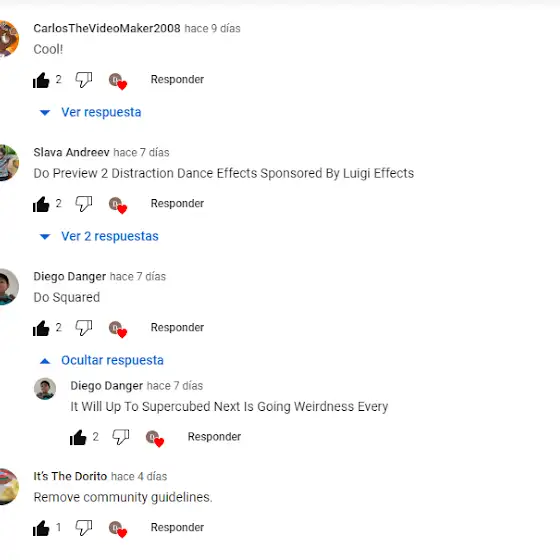560x560 pixels.
Task: Like the 'Supercubed Next' reply
Action: 78,437
